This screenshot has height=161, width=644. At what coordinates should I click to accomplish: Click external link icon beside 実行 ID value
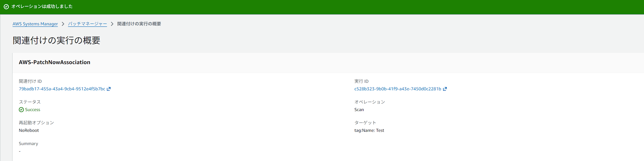(x=445, y=89)
